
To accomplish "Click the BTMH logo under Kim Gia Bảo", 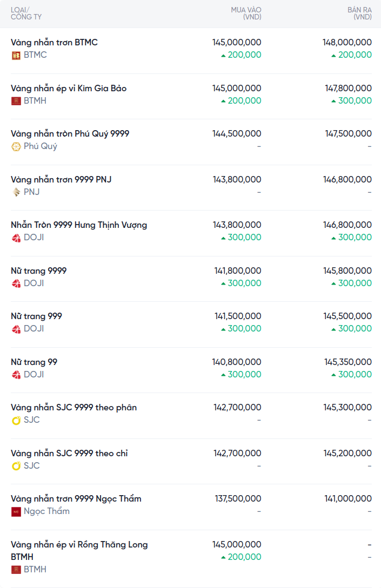I will (16, 101).
